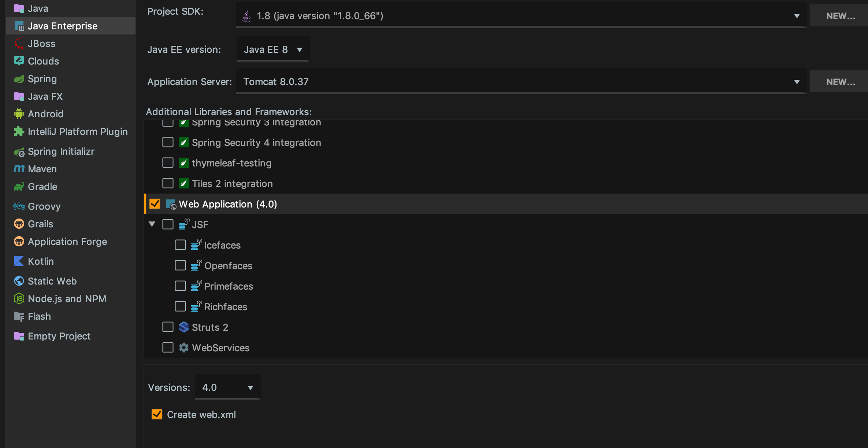Click the Spring leaf icon
Screen dimensions: 868x448
pyautogui.click(x=19, y=79)
